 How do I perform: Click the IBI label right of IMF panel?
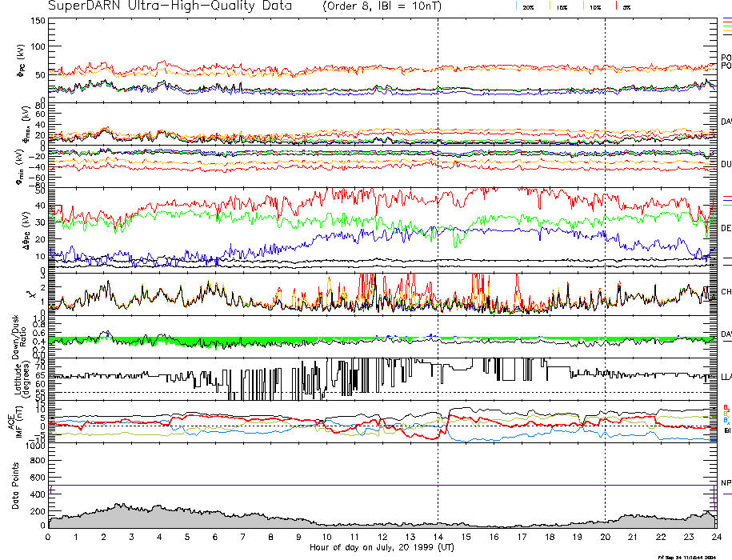click(x=727, y=430)
